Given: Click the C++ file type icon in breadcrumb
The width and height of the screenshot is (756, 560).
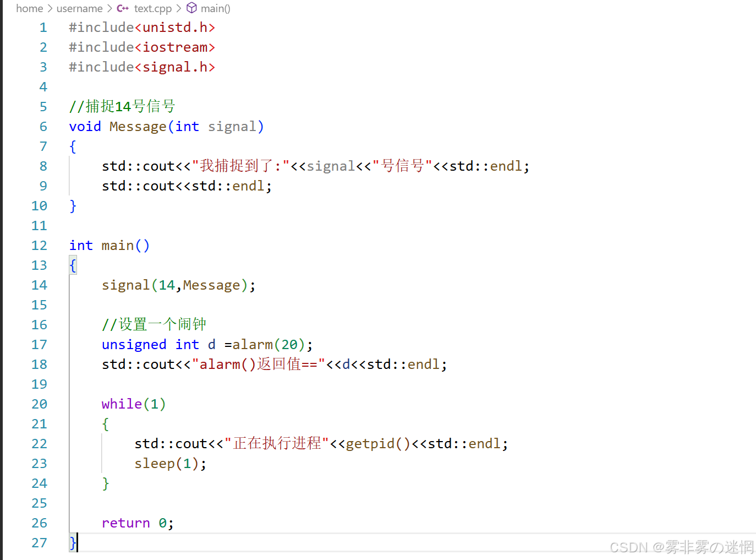Looking at the screenshot, I should tap(122, 8).
